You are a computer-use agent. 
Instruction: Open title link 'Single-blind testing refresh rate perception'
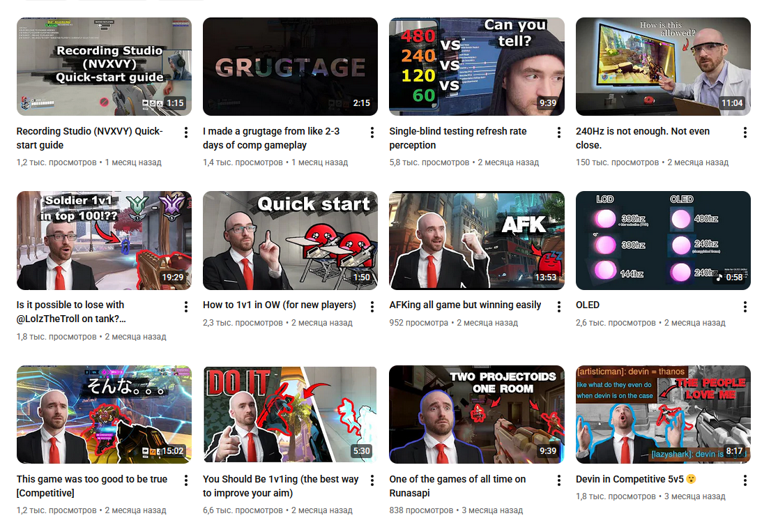click(457, 138)
